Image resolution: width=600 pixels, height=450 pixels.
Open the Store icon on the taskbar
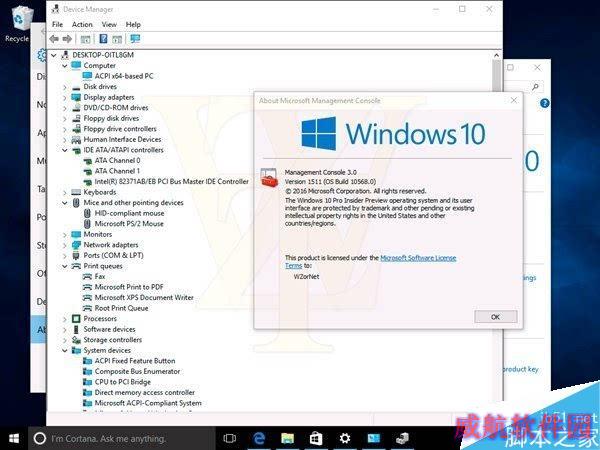(316, 438)
